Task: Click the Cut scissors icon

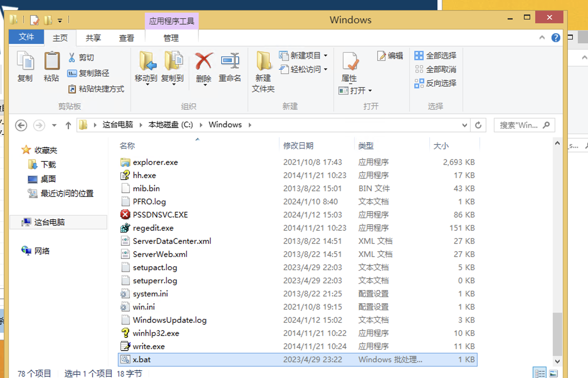Action: tap(72, 57)
